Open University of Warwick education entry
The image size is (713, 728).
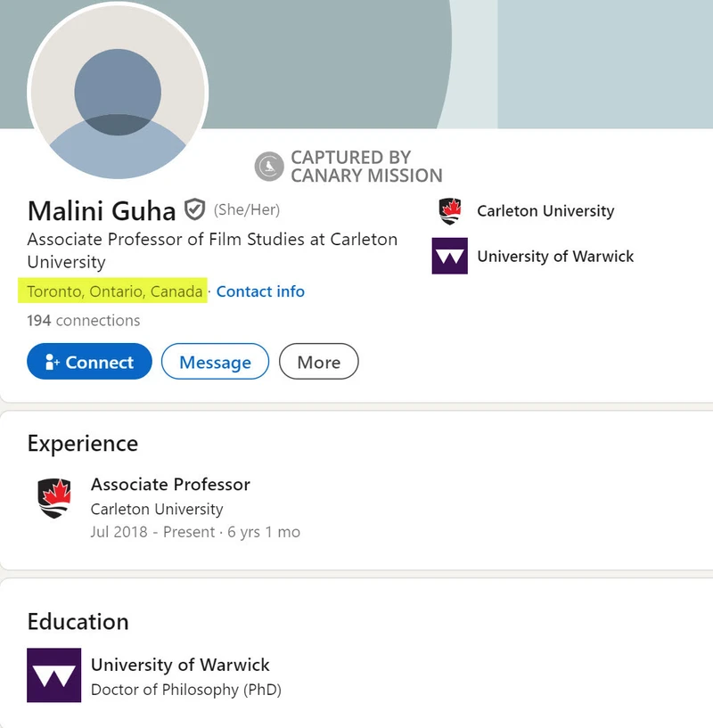pyautogui.click(x=180, y=665)
